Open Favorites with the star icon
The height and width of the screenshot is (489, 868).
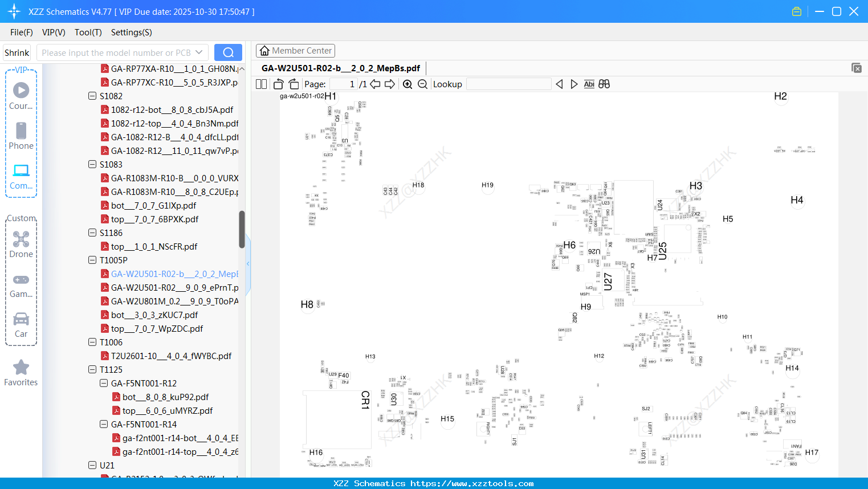click(21, 373)
